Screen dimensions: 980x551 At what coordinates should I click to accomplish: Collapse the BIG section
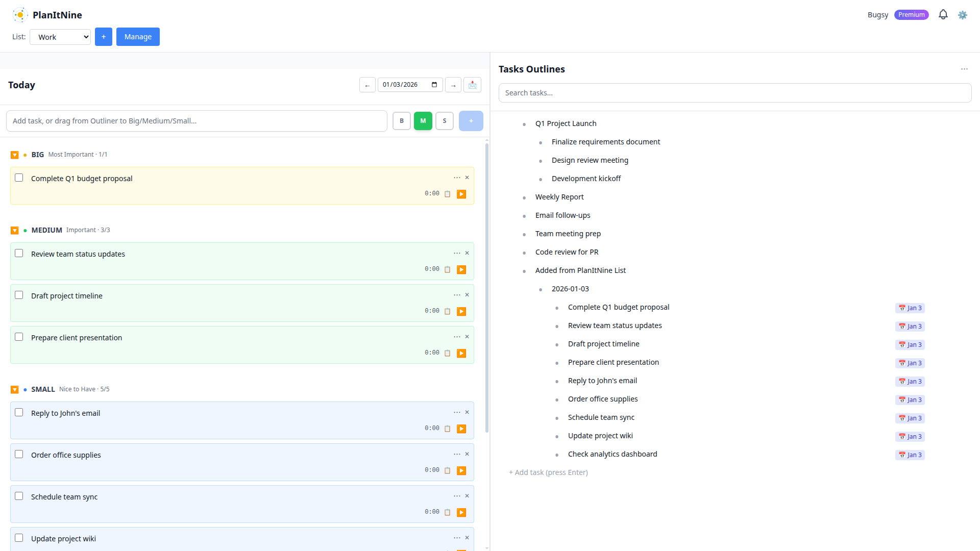pyautogui.click(x=14, y=154)
